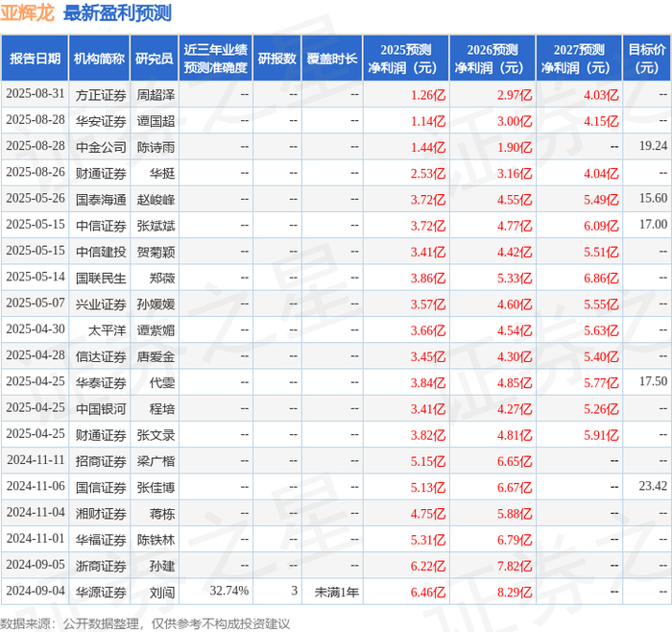This screenshot has width=672, height=632.
Task: Select analyst 陈诗雨
Action: pyautogui.click(x=156, y=147)
